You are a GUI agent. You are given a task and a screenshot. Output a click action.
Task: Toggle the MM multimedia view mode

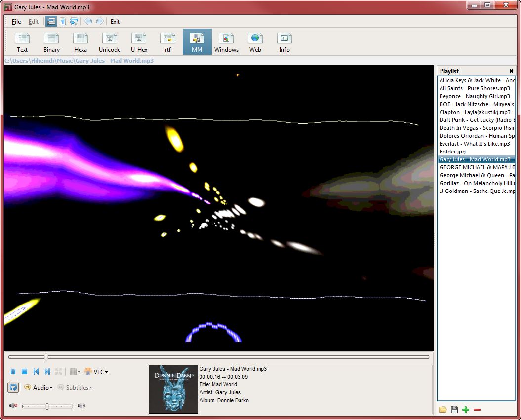(197, 42)
